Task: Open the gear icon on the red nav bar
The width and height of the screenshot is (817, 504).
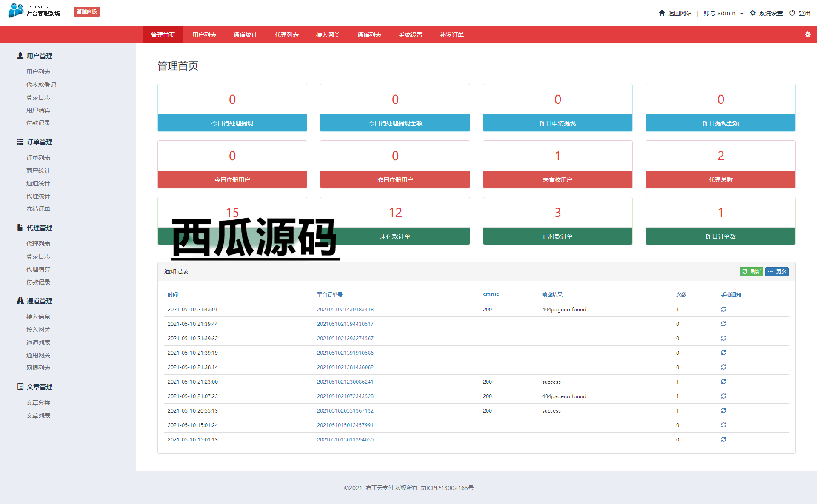Action: point(808,34)
